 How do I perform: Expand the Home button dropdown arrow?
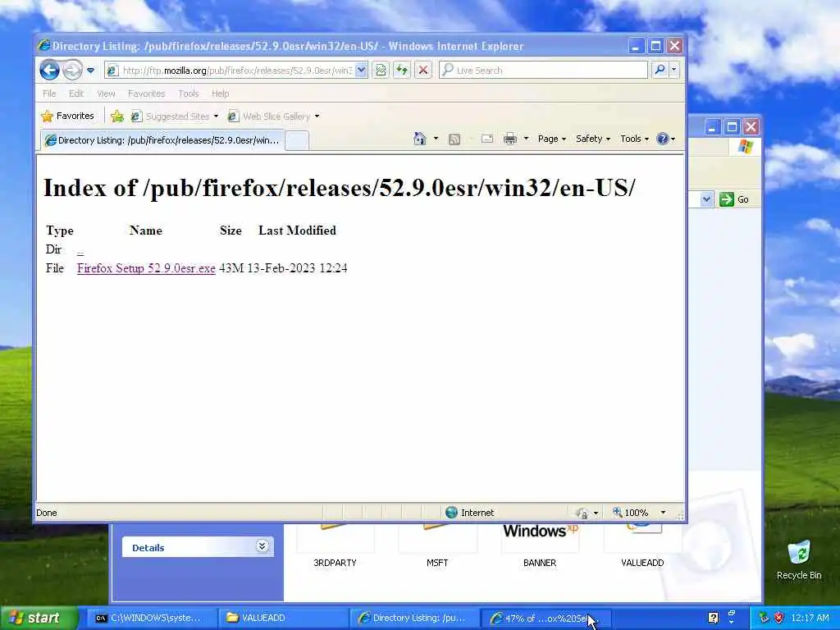coord(436,139)
